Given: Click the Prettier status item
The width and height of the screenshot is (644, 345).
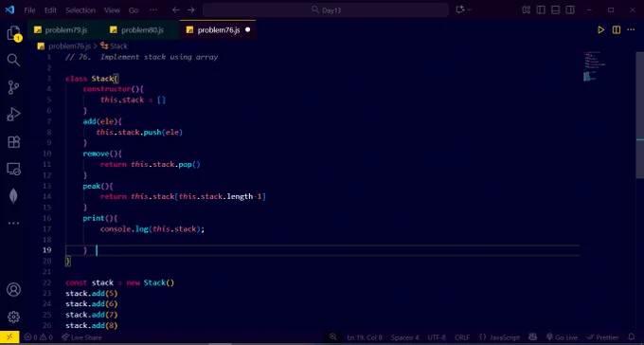Looking at the screenshot, I should pos(602,337).
